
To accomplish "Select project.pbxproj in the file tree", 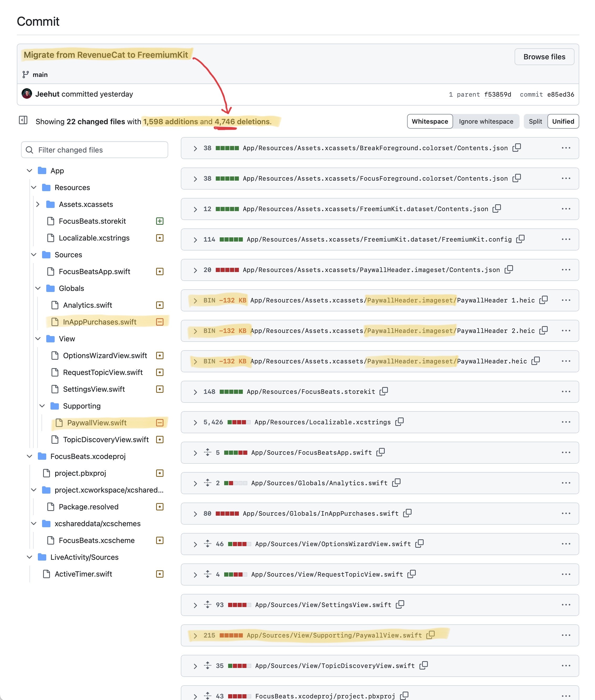I will point(80,473).
